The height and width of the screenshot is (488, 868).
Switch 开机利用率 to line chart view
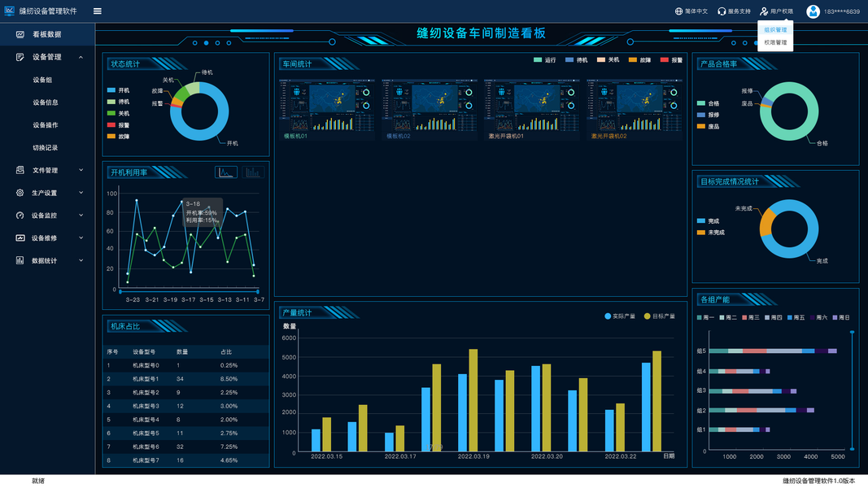pyautogui.click(x=226, y=172)
